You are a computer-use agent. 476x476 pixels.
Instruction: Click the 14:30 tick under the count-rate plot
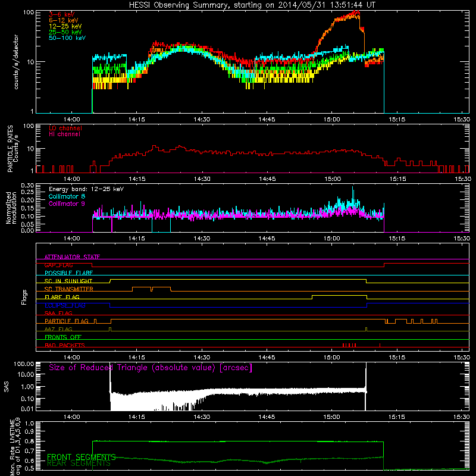pos(202,120)
